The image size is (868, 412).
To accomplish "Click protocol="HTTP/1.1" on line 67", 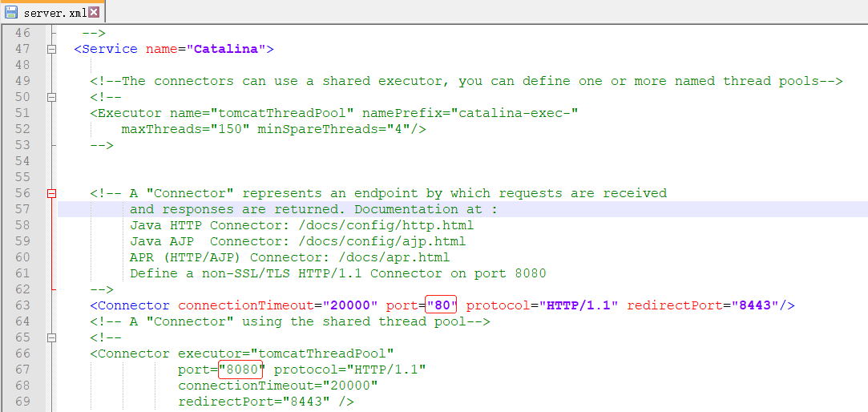I will (350, 370).
